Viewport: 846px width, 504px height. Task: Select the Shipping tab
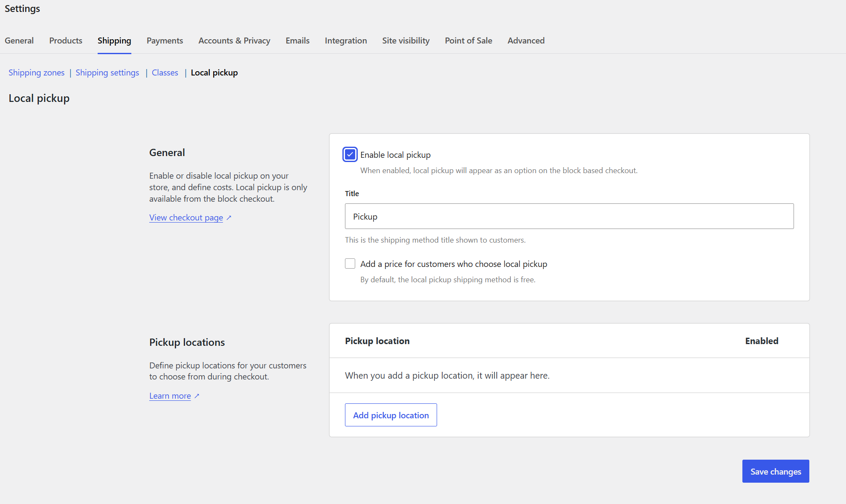pos(114,41)
